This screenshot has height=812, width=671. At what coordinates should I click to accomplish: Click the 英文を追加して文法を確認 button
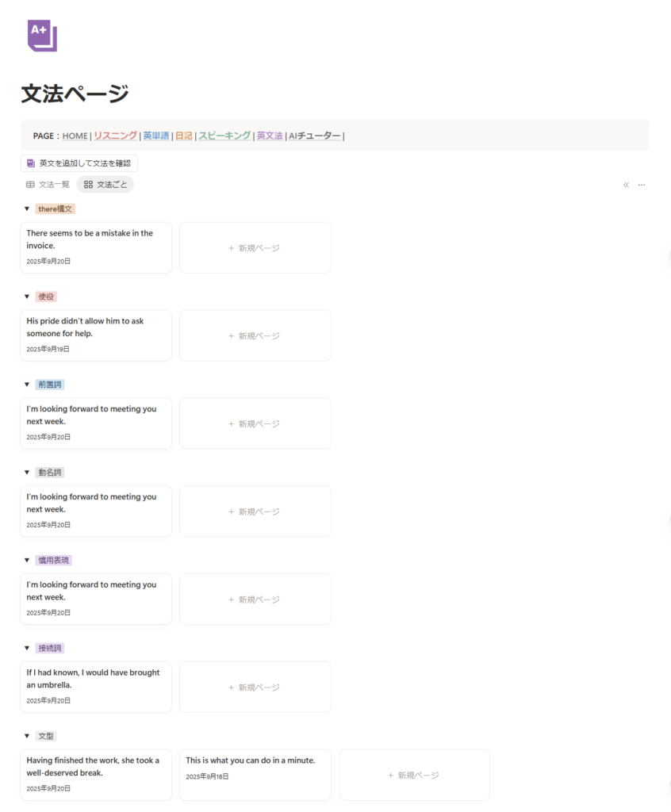(79, 163)
